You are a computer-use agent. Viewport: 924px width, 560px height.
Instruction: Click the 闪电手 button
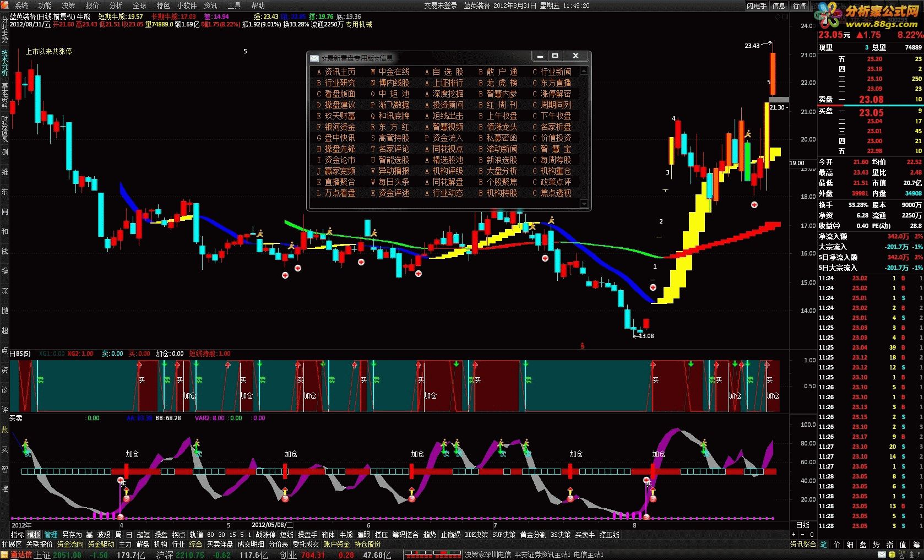[x=757, y=6]
